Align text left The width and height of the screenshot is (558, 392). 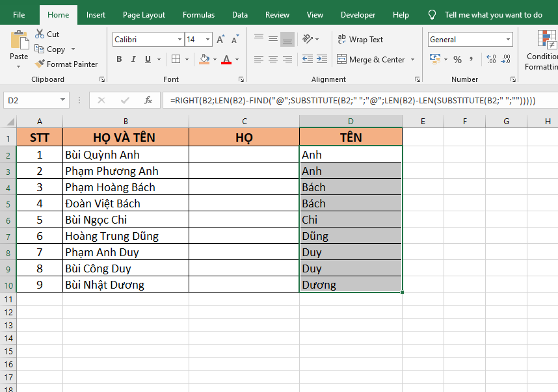click(259, 59)
